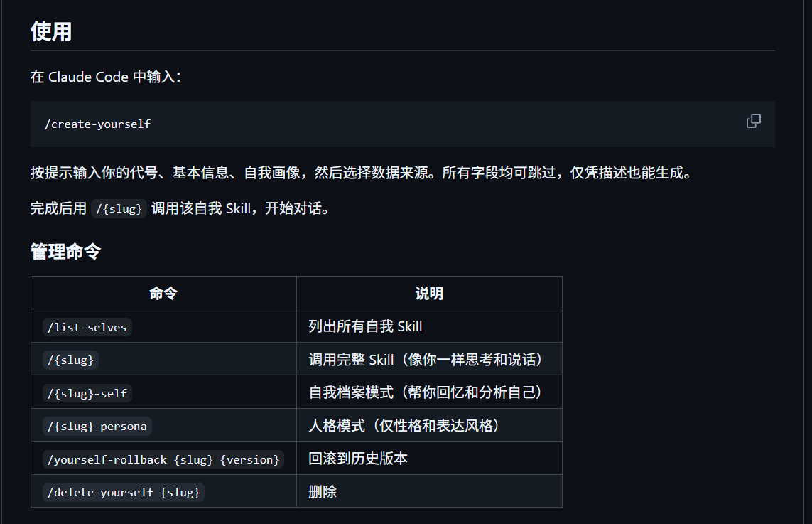Click the 管理命令 heading
812x524 pixels.
[66, 252]
